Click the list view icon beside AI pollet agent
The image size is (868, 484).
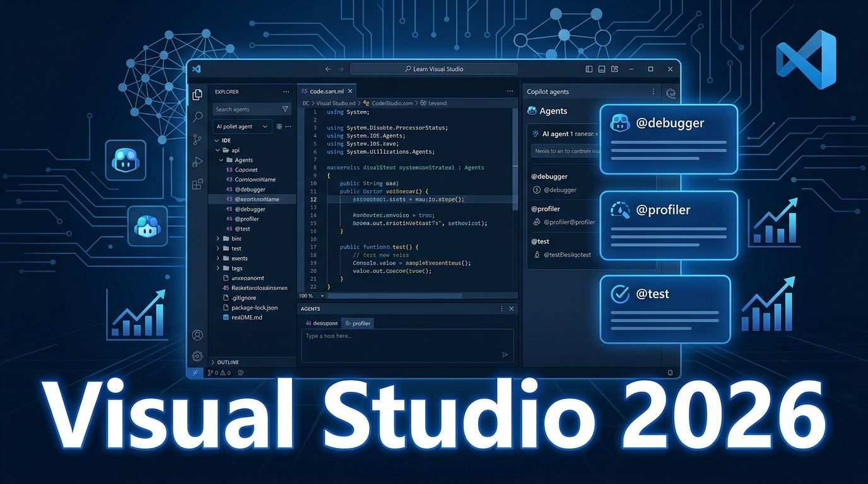pyautogui.click(x=279, y=127)
